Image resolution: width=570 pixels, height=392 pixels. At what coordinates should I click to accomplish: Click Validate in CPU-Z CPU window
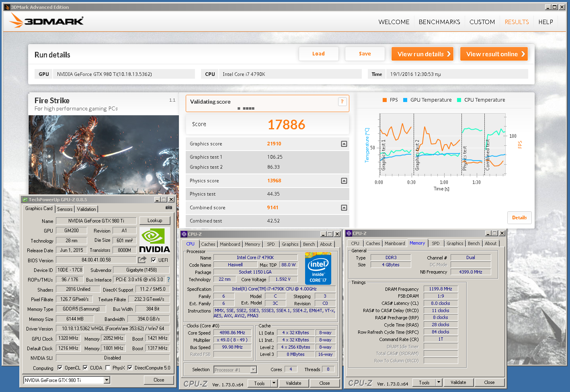(x=293, y=383)
